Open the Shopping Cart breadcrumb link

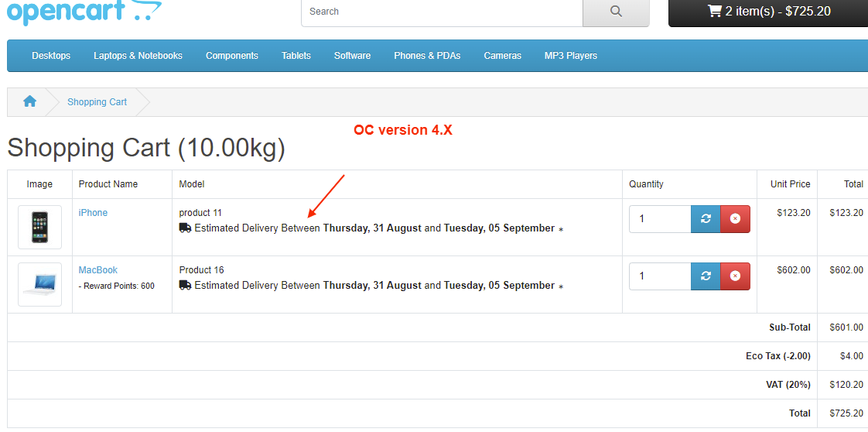click(x=97, y=102)
